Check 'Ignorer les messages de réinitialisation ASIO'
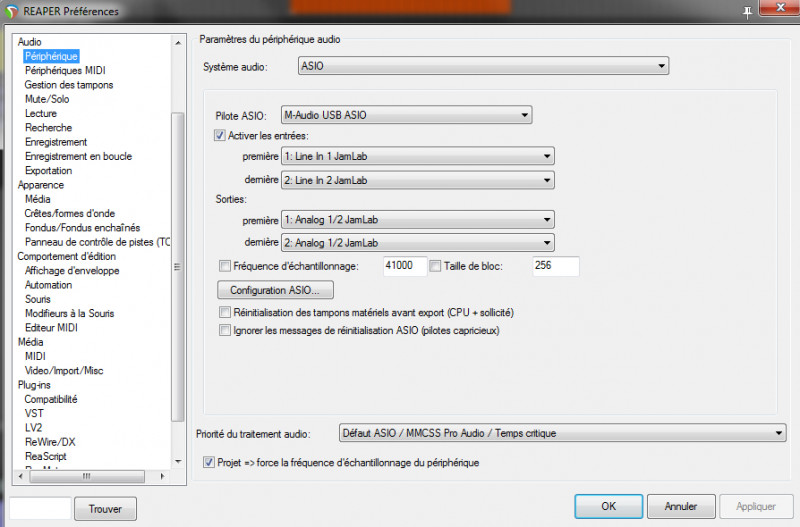This screenshot has width=800, height=527. pyautogui.click(x=224, y=330)
